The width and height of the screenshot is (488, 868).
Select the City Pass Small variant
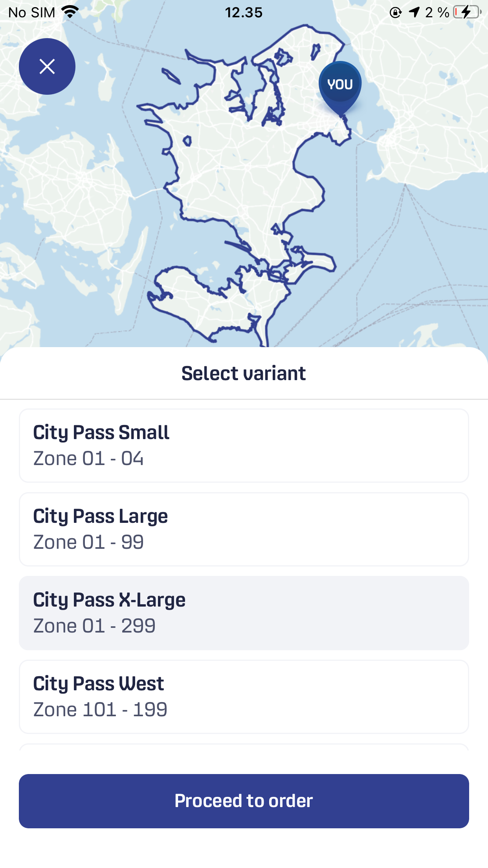click(x=244, y=445)
